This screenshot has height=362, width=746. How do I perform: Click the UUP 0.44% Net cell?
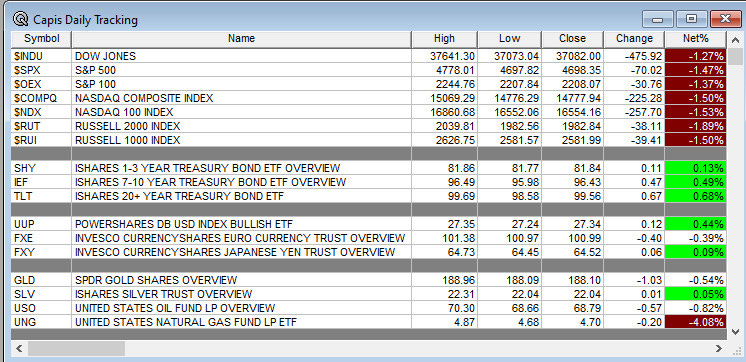(x=696, y=224)
